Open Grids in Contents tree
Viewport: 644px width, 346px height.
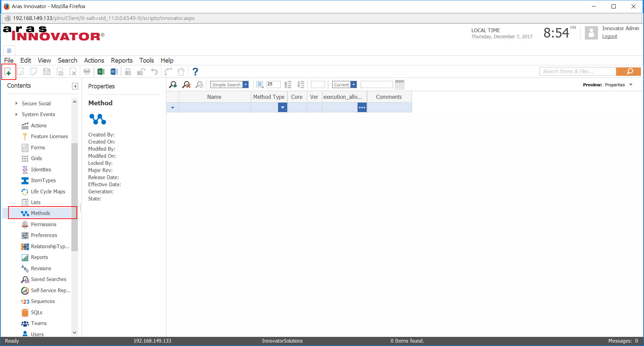[x=36, y=158]
